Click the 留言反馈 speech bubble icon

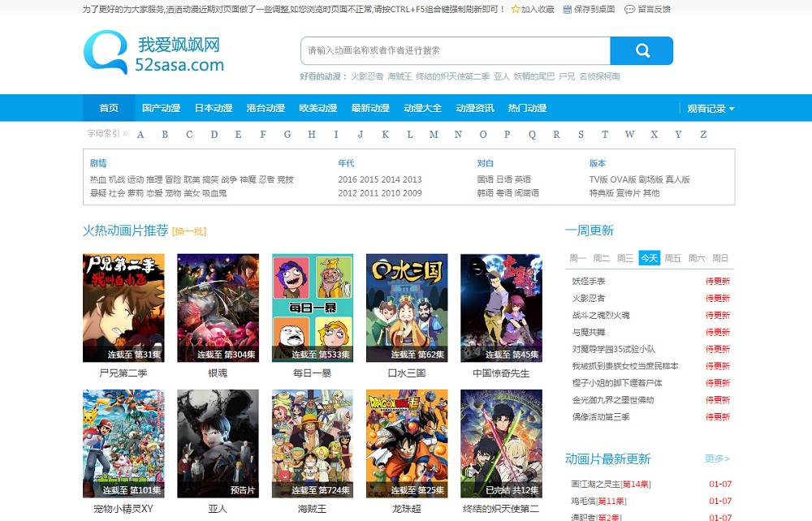pyautogui.click(x=629, y=9)
